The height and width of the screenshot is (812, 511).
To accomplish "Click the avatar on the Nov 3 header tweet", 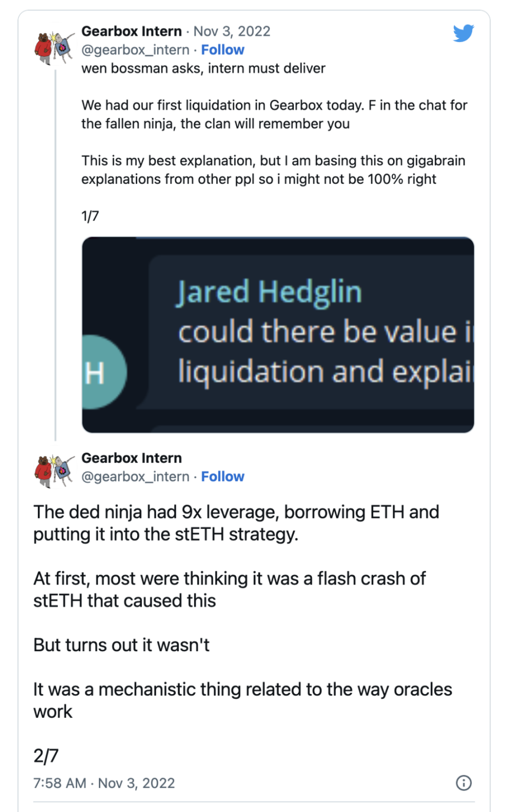I will point(54,47).
